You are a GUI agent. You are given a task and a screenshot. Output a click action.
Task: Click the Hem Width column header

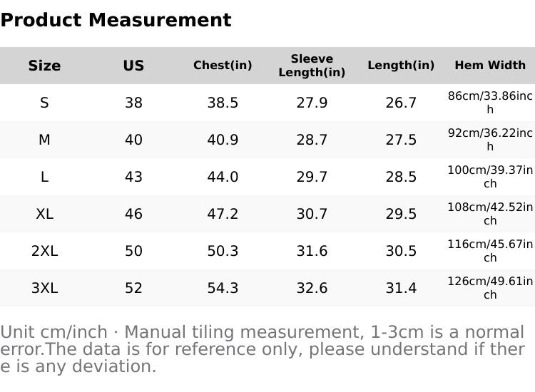pos(490,66)
